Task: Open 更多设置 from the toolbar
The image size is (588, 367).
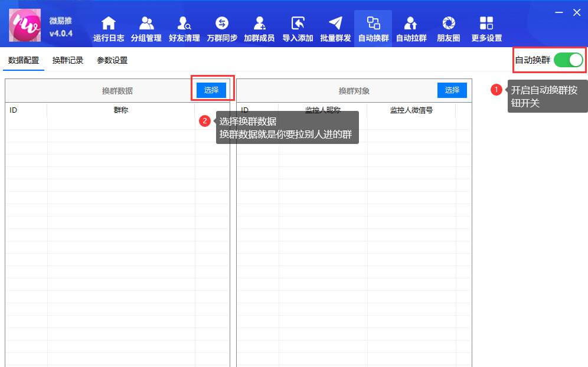Action: pyautogui.click(x=486, y=27)
